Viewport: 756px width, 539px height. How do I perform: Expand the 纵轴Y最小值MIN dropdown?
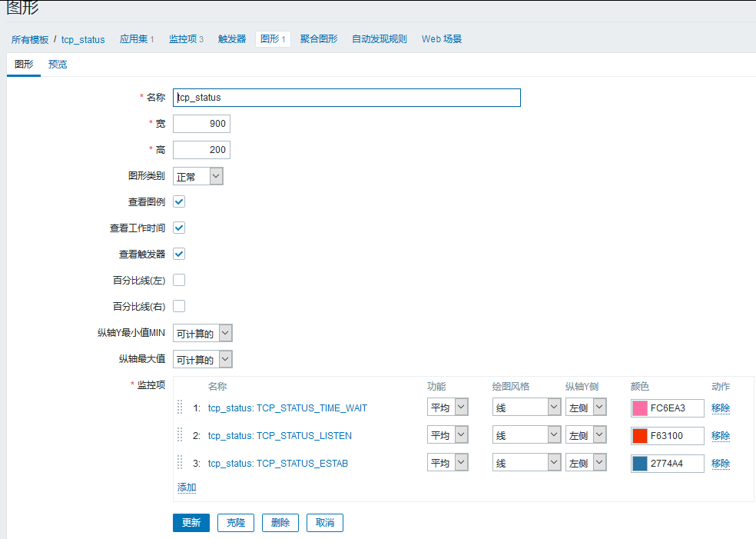[x=203, y=333]
